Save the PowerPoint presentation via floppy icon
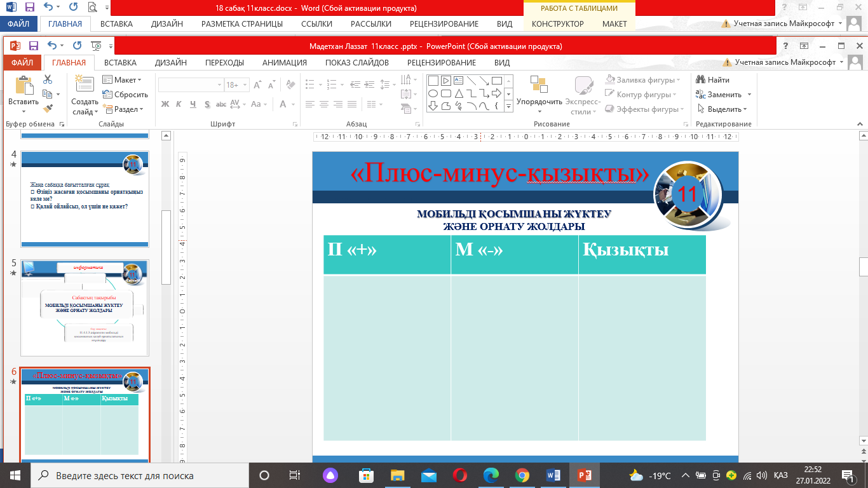This screenshot has width=868, height=488. click(x=34, y=46)
